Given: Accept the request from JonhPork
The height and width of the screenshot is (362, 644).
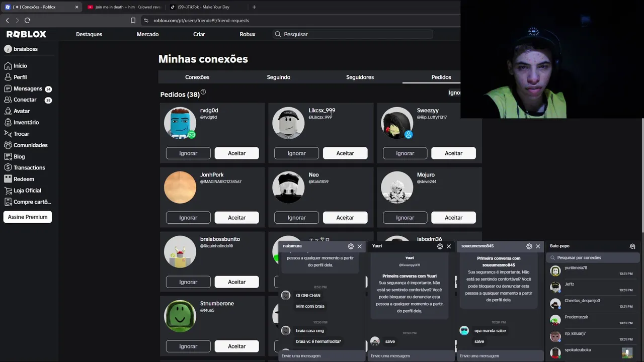Looking at the screenshot, I should (x=237, y=218).
